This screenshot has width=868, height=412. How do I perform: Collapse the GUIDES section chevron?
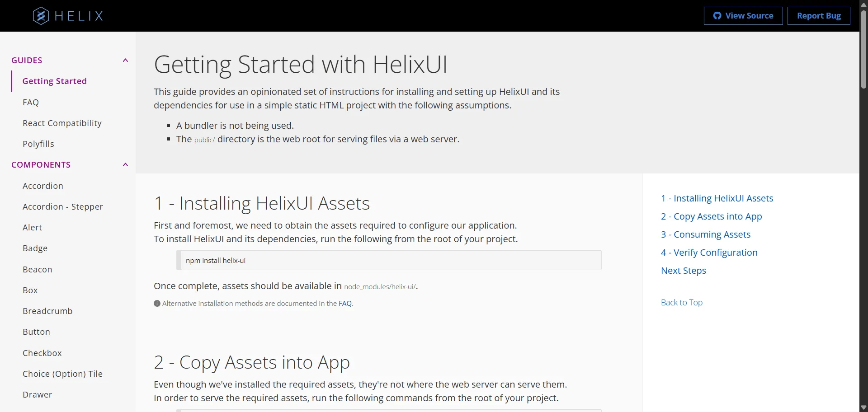click(x=126, y=61)
